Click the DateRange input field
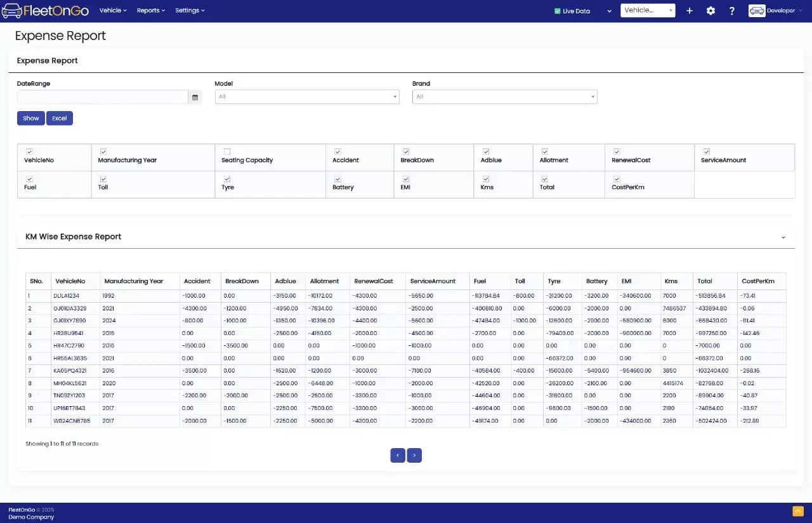812x523 pixels. click(x=103, y=97)
